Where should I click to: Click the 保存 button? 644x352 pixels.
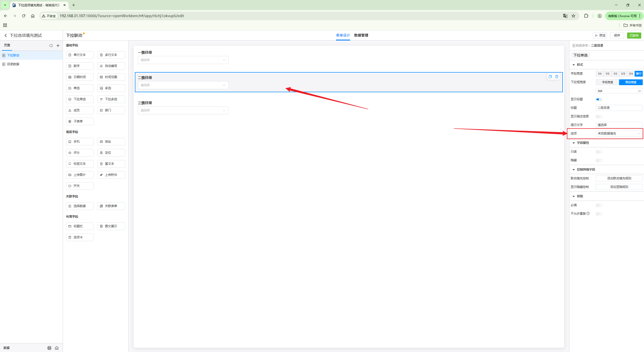tap(617, 36)
